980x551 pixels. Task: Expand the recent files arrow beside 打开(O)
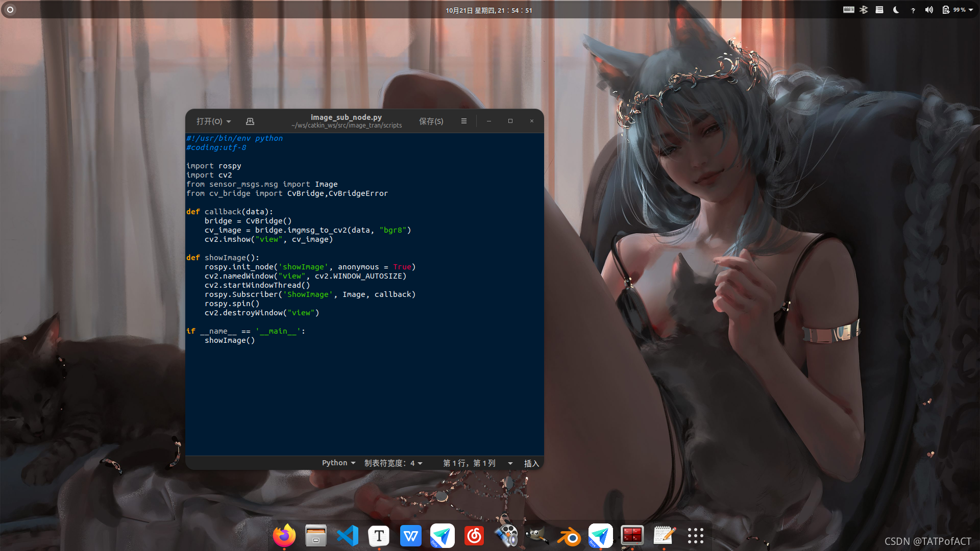point(229,121)
